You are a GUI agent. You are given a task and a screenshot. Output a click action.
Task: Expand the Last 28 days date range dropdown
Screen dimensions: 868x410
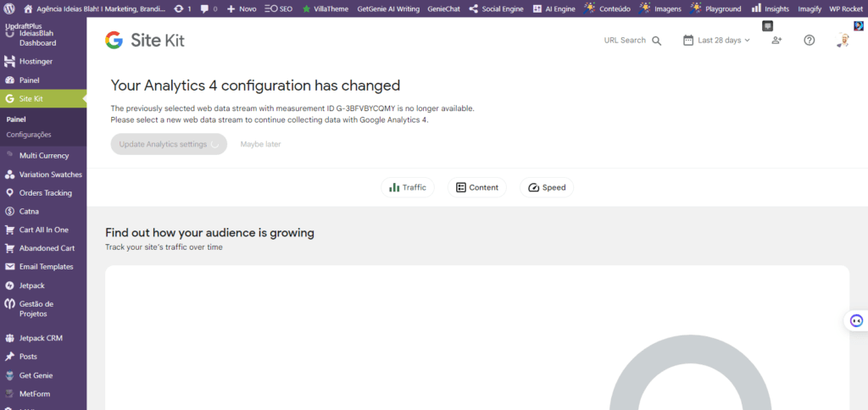click(716, 40)
